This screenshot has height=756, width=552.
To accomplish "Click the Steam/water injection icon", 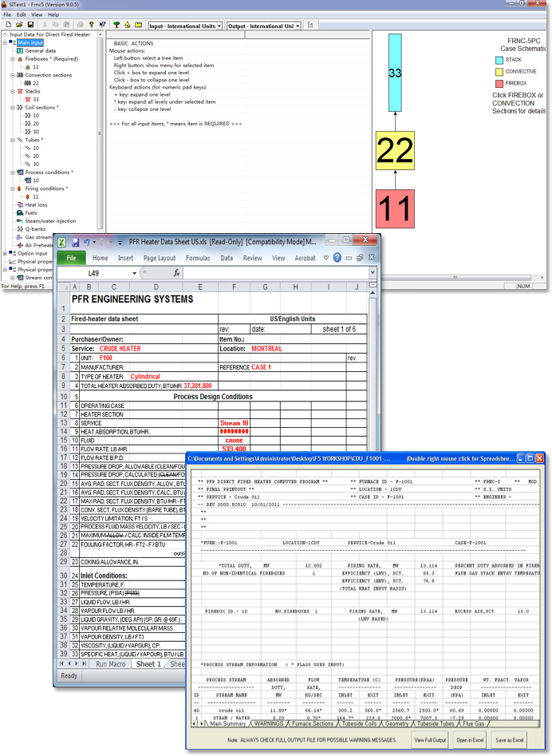I will pyautogui.click(x=20, y=221).
